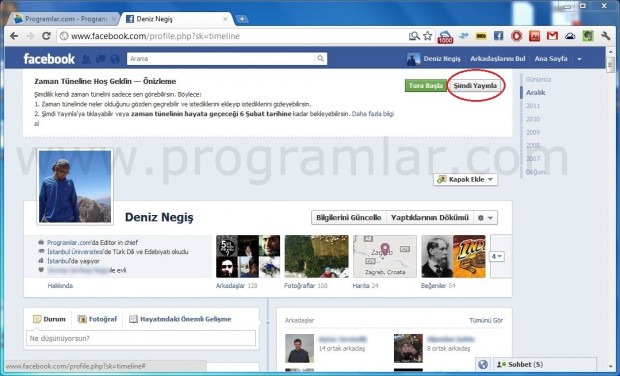Go to Ana Sayfa
620x376 pixels.
click(551, 59)
